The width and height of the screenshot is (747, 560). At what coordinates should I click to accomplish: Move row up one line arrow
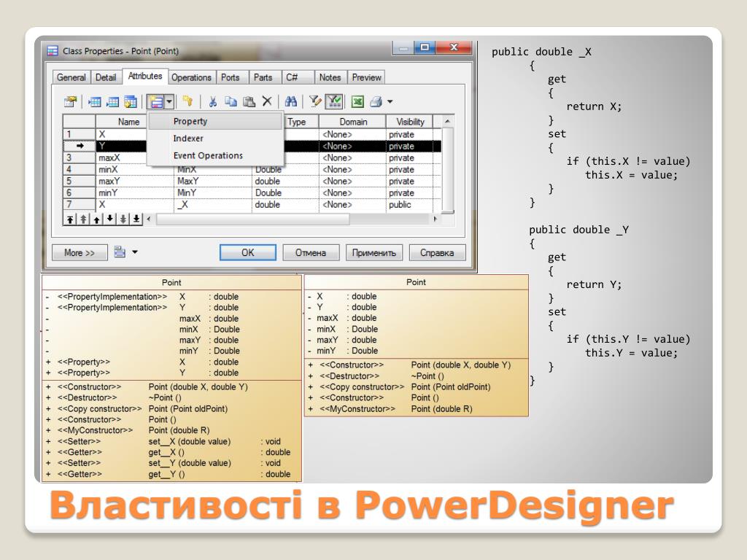point(97,219)
